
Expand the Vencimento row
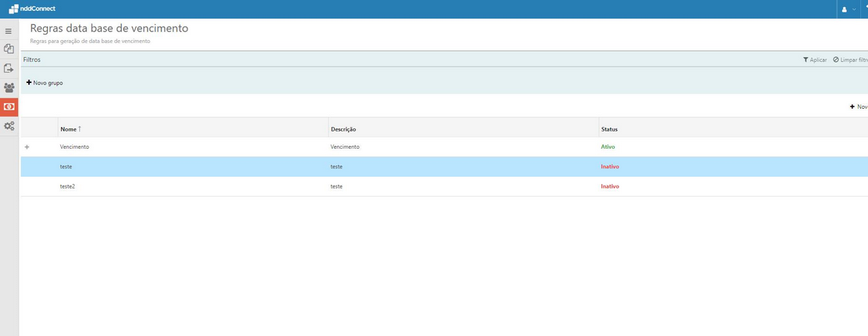click(27, 147)
